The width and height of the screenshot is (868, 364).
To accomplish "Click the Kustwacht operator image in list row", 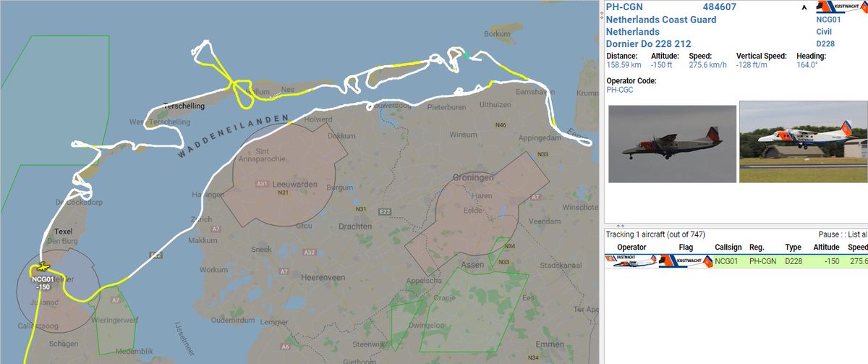I will pyautogui.click(x=631, y=261).
